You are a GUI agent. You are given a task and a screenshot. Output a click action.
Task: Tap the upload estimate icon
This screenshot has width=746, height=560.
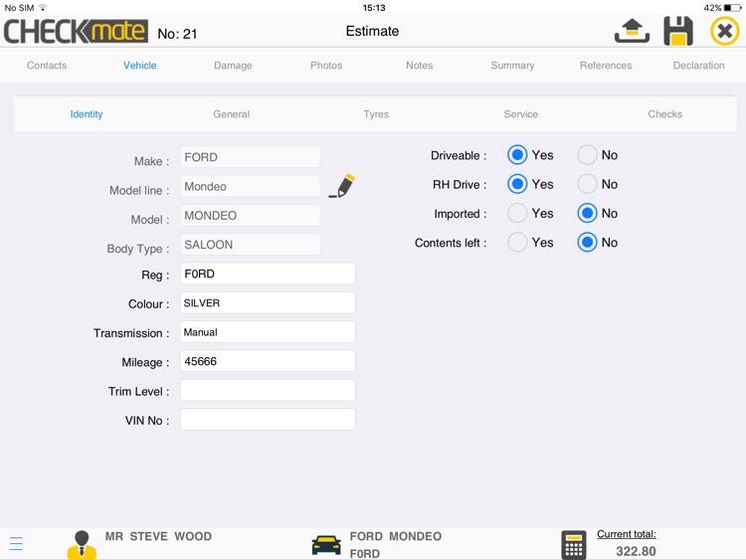pyautogui.click(x=632, y=31)
